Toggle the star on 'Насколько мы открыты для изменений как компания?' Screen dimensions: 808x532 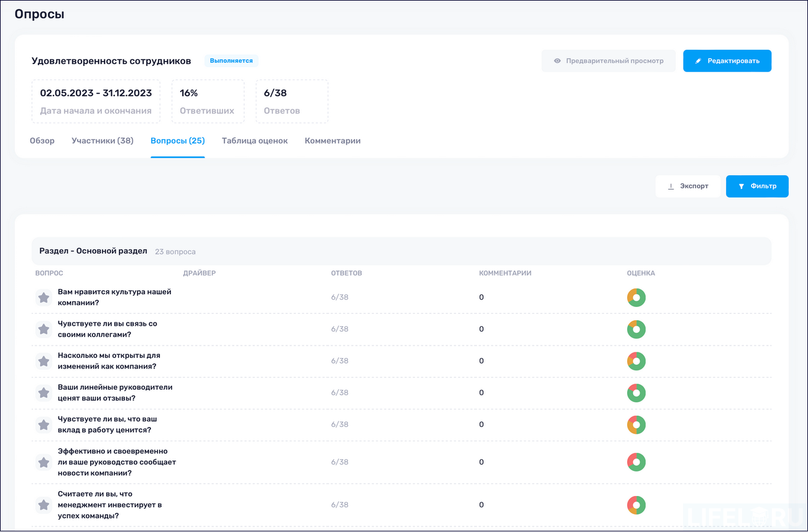pyautogui.click(x=43, y=360)
